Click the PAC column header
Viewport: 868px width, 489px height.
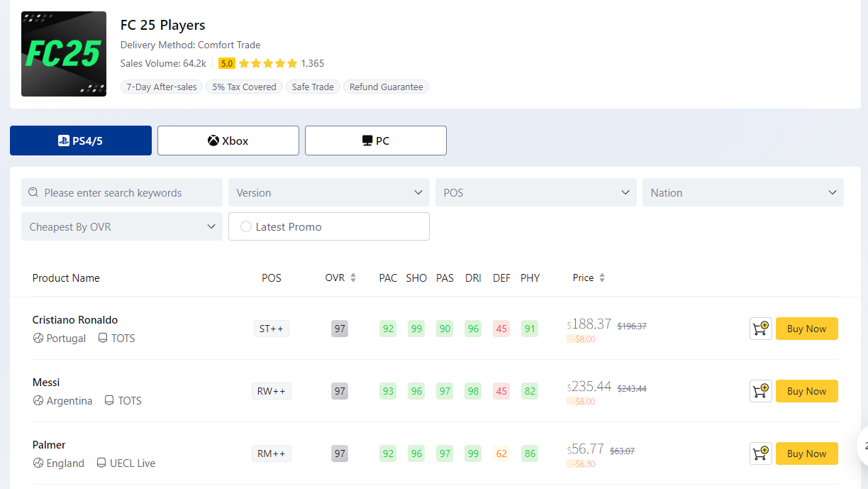click(x=388, y=278)
